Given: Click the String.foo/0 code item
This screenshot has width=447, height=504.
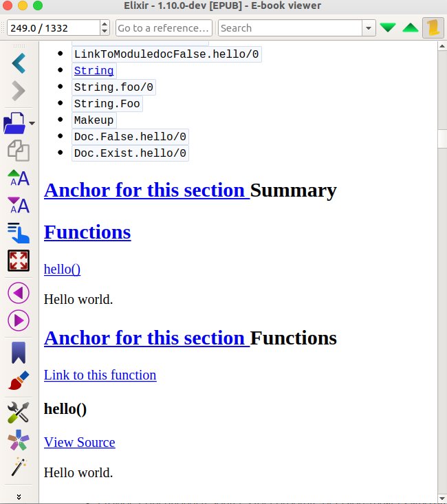Looking at the screenshot, I should 113,87.
